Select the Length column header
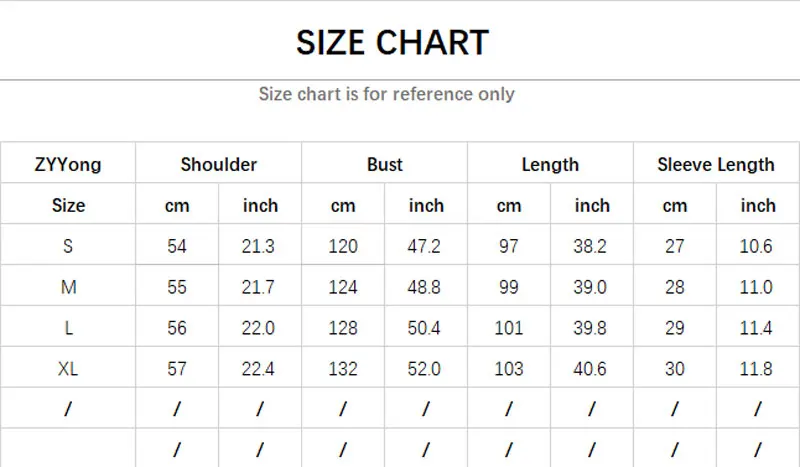The image size is (800, 467). point(550,164)
